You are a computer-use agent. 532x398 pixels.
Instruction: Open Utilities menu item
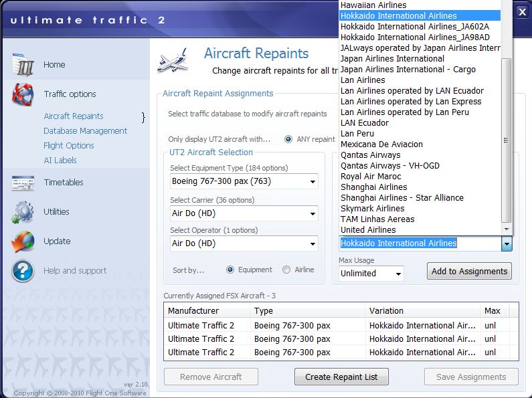point(56,211)
